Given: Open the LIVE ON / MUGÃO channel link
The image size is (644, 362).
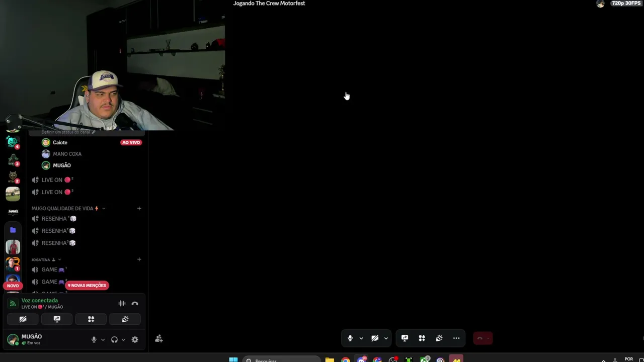Looking at the screenshot, I should 42,307.
